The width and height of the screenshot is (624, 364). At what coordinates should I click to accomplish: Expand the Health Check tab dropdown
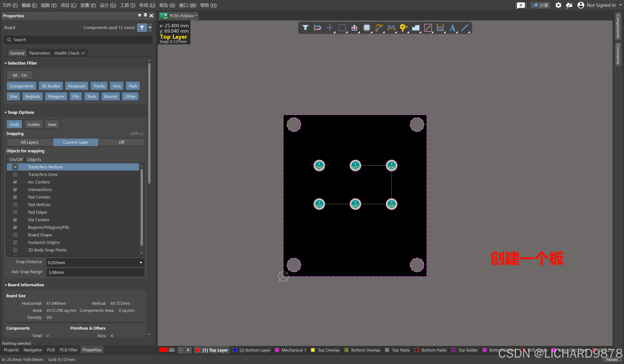(83, 53)
